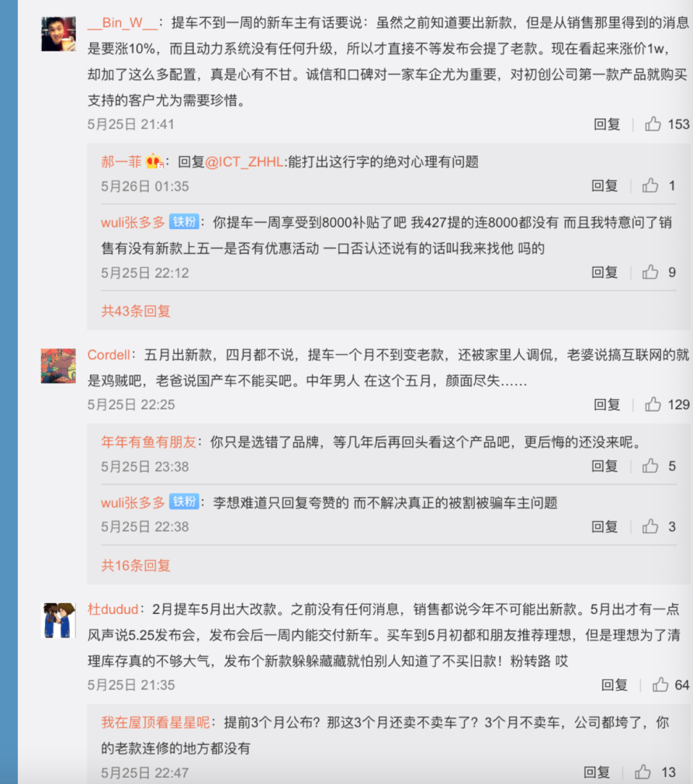This screenshot has height=784, width=693.
Task: Like 我在屋顶看星星呢's reply with 13 likes
Action: (x=643, y=772)
